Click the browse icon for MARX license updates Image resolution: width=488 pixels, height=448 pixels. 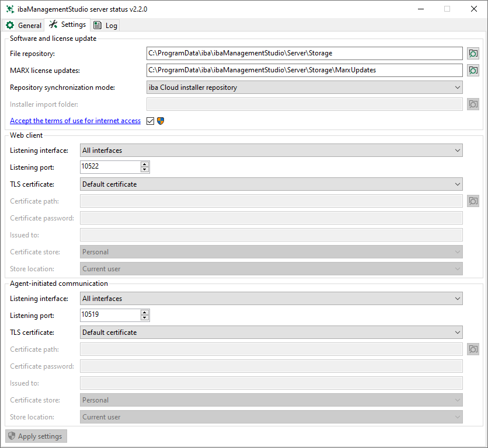click(473, 70)
